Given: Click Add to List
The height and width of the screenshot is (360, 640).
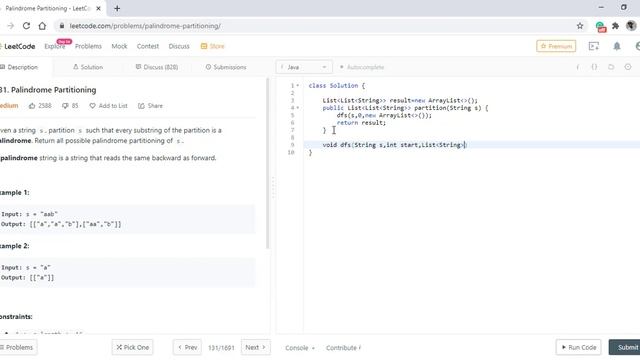Looking at the screenshot, I should coord(108,106).
